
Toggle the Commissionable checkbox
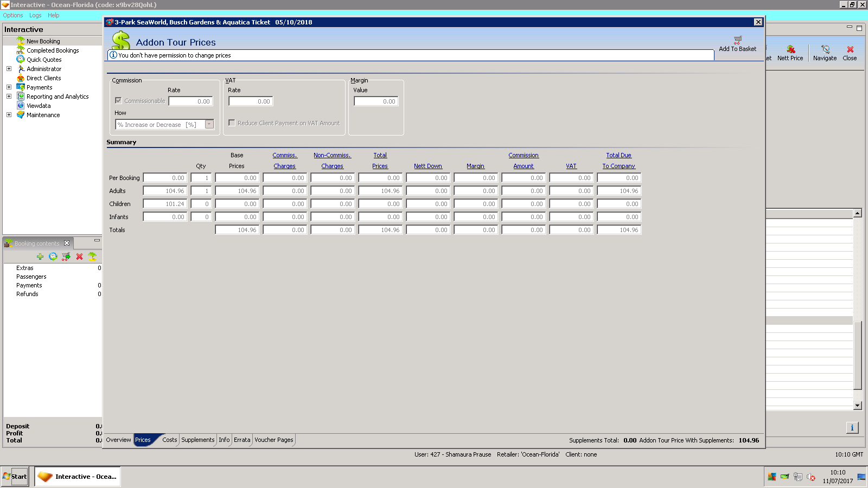click(118, 101)
